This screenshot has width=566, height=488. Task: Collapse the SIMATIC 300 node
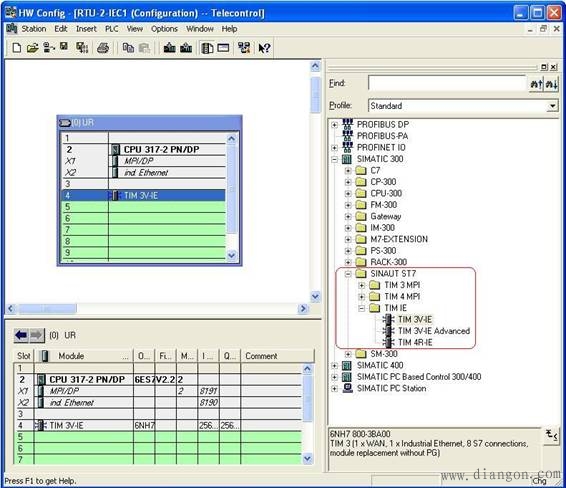point(335,159)
